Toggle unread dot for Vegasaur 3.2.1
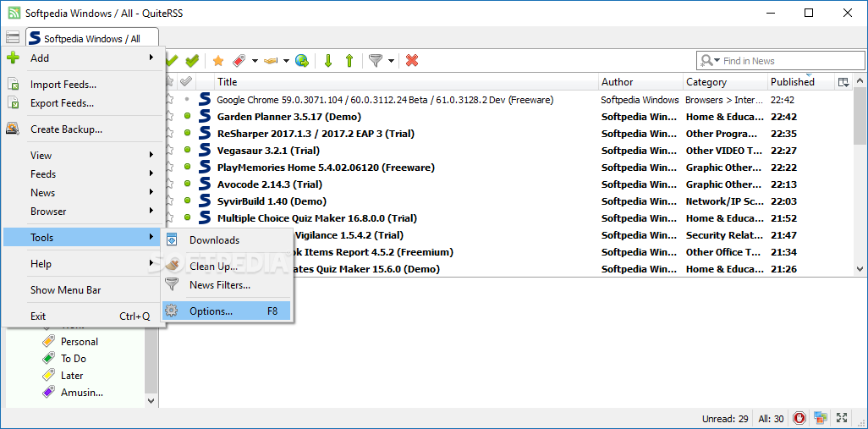 (187, 150)
